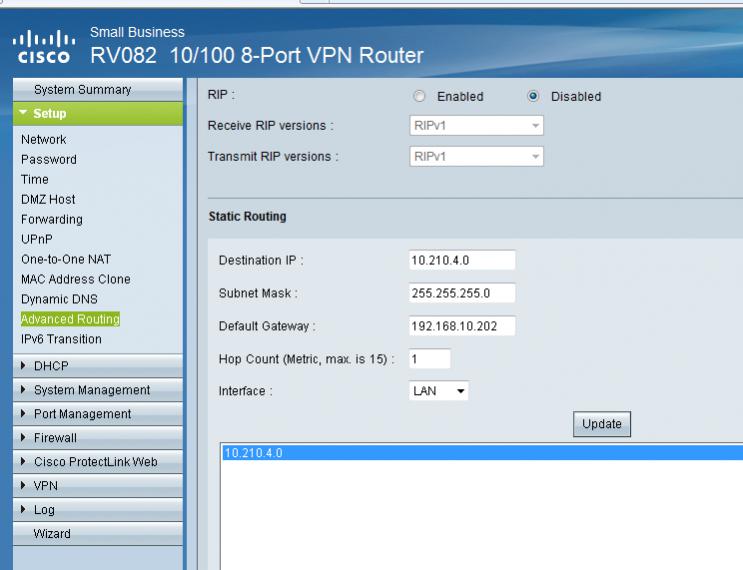Select the 10.210.4.0 route entry
This screenshot has width=743, height=570.
tap(480, 453)
